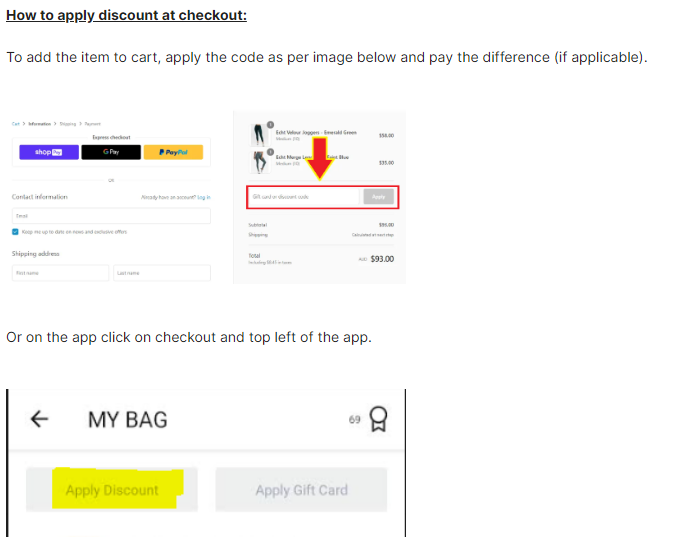
Task: Open the rewards ribbon badge icon
Action: pyautogui.click(x=378, y=419)
